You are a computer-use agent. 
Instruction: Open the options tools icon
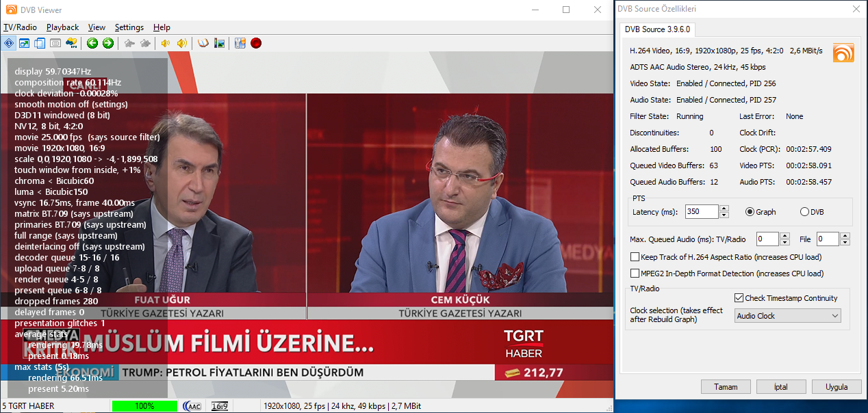point(240,43)
